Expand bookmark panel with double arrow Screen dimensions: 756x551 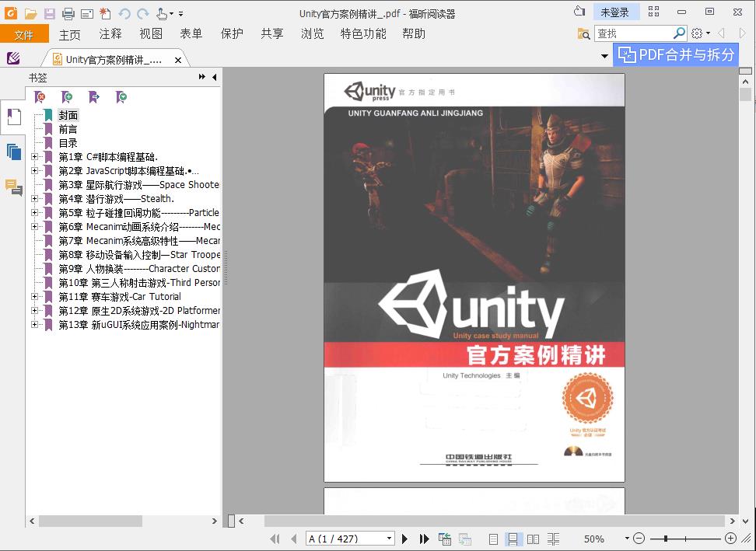click(201, 77)
